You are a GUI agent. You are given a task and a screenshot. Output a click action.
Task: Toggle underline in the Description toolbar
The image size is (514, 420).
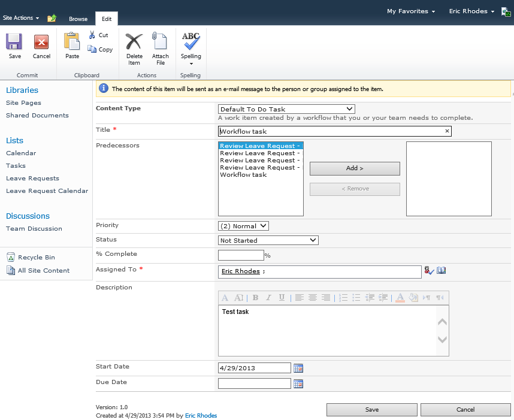[x=282, y=298]
